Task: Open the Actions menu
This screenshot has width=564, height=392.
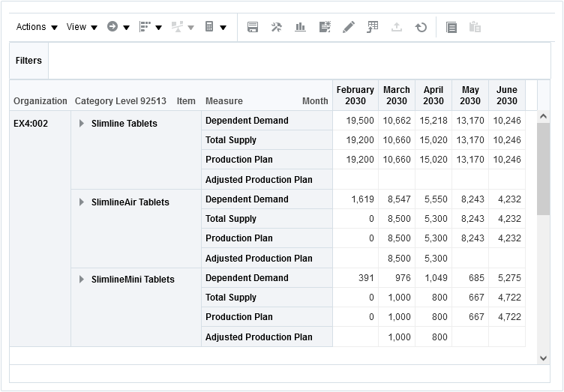Action: pyautogui.click(x=37, y=27)
